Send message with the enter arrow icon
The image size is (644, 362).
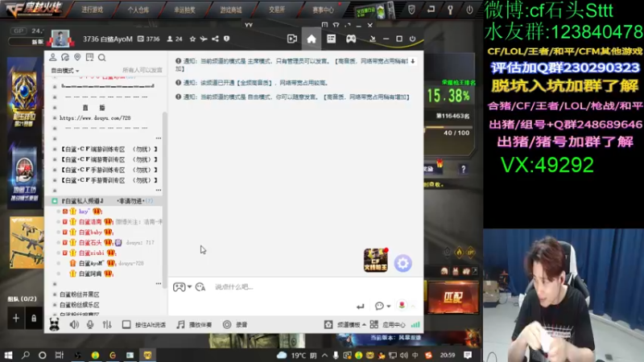360,306
